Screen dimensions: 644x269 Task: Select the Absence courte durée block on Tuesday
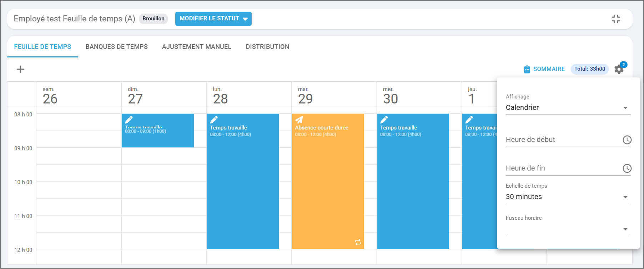(x=328, y=181)
